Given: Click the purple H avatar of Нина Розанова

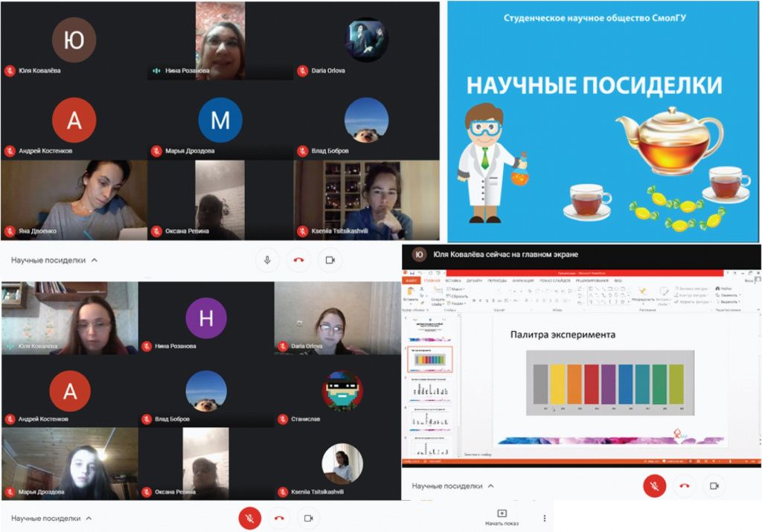Looking at the screenshot, I should coord(206,318).
